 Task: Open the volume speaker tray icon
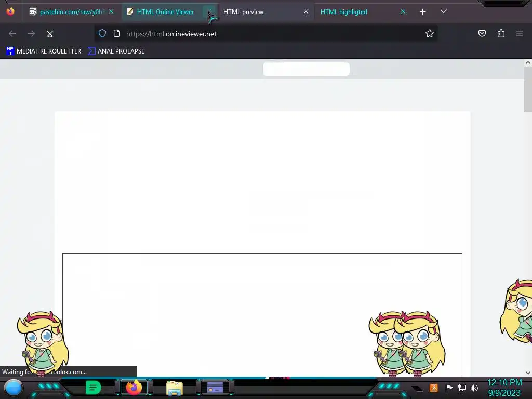tap(474, 388)
